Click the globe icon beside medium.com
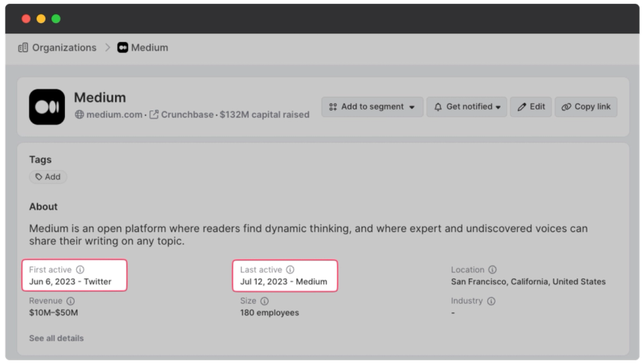This screenshot has width=644, height=364. pyautogui.click(x=79, y=114)
